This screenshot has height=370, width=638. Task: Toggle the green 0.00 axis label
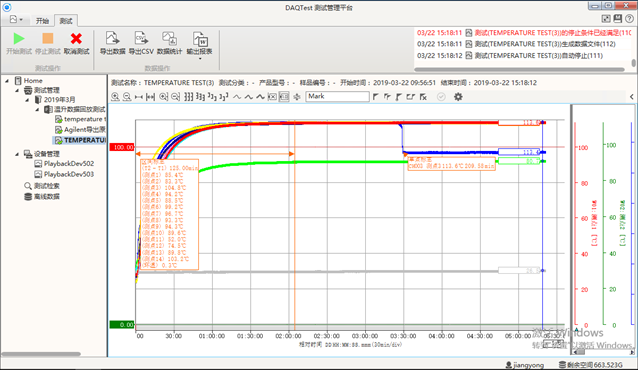(x=122, y=324)
